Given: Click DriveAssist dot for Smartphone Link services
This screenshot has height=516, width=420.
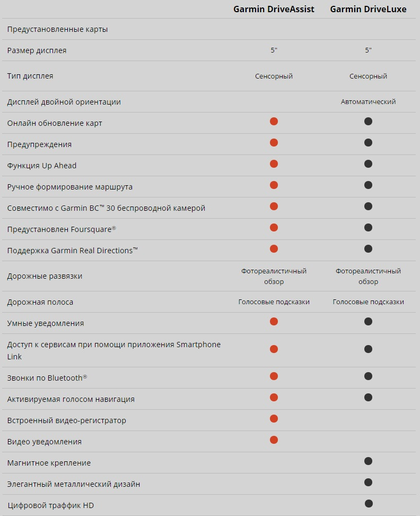Looking at the screenshot, I should (x=274, y=349).
